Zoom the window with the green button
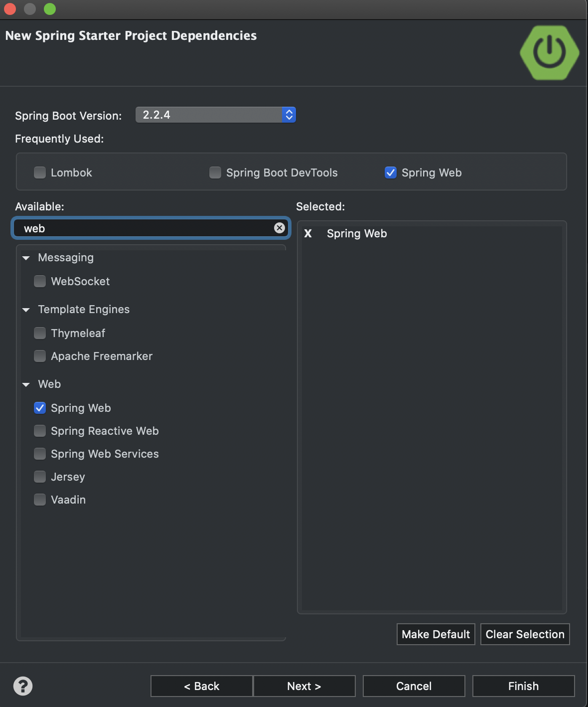The image size is (588, 707). click(50, 9)
